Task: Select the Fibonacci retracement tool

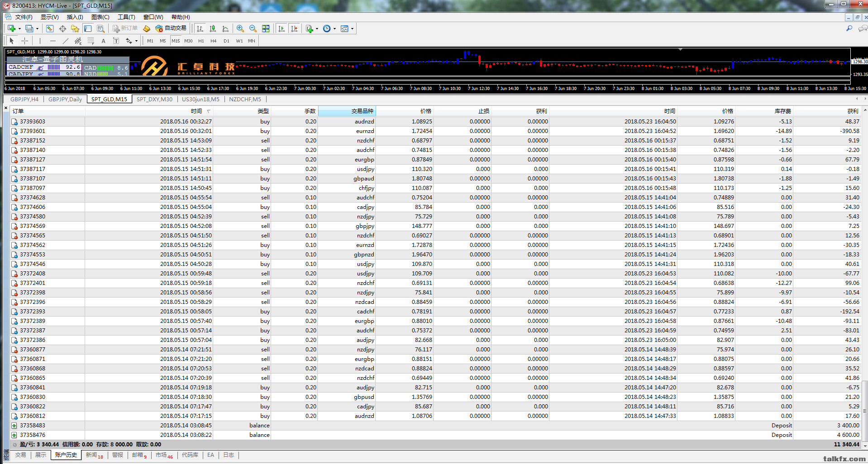Action: click(x=91, y=41)
